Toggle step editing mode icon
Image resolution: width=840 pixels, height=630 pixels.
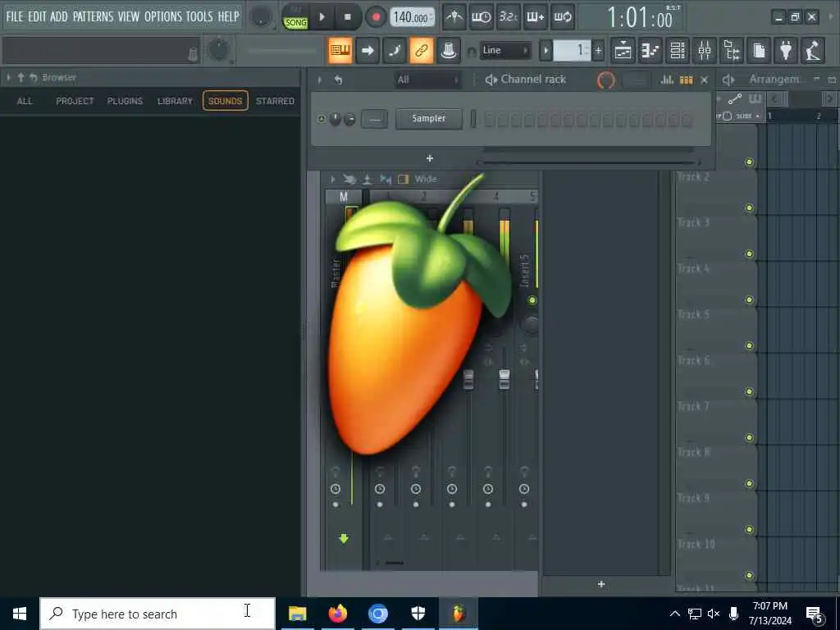coord(395,51)
